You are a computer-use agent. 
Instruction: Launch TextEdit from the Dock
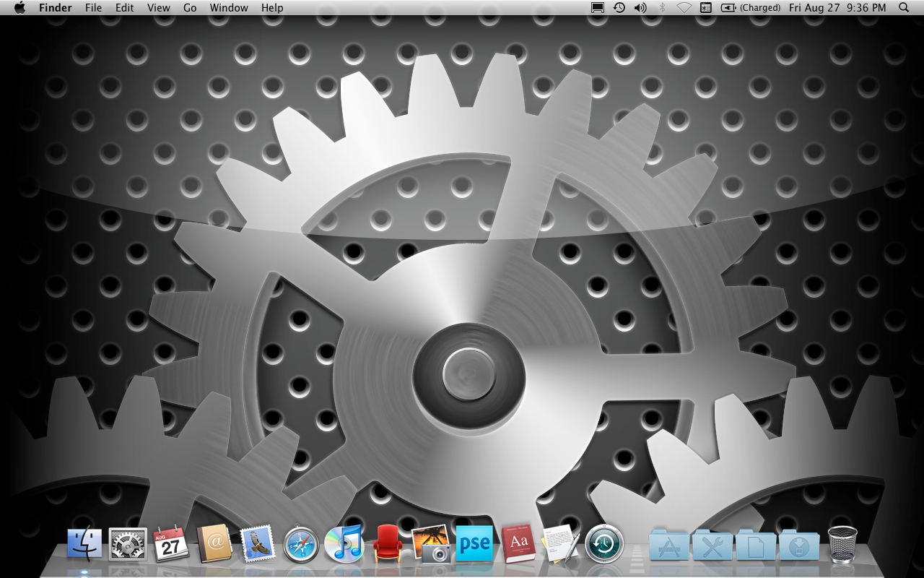click(x=561, y=544)
